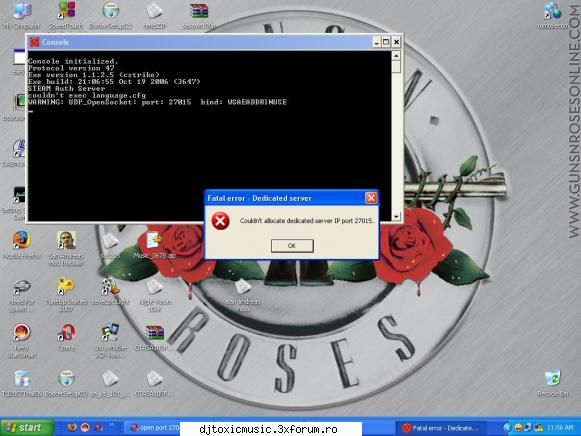Image resolution: width=581 pixels, height=436 pixels.
Task: Click the 'STEAM Auth Server' console line
Action: tap(66, 89)
